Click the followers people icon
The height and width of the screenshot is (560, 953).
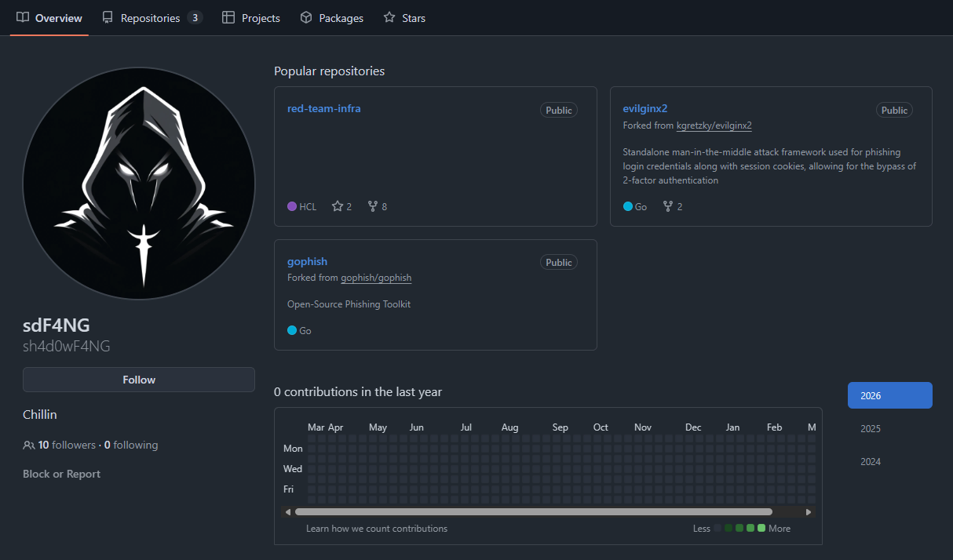29,445
